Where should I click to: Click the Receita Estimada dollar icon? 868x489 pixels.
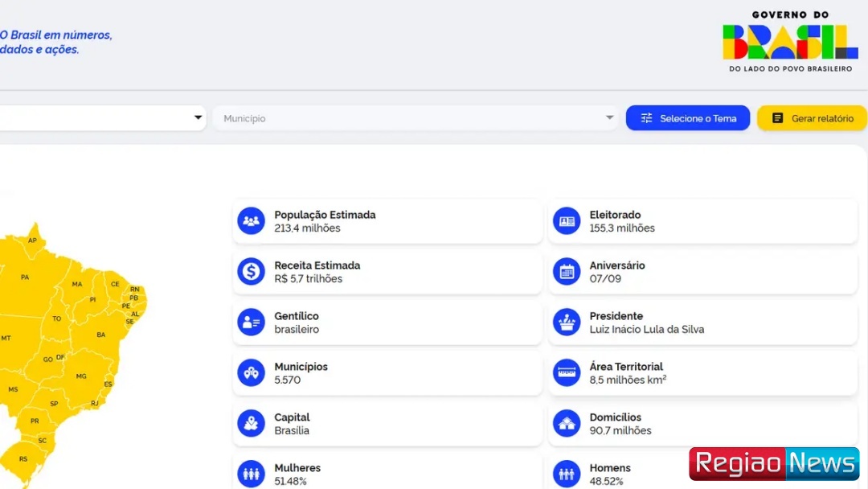tap(251, 272)
